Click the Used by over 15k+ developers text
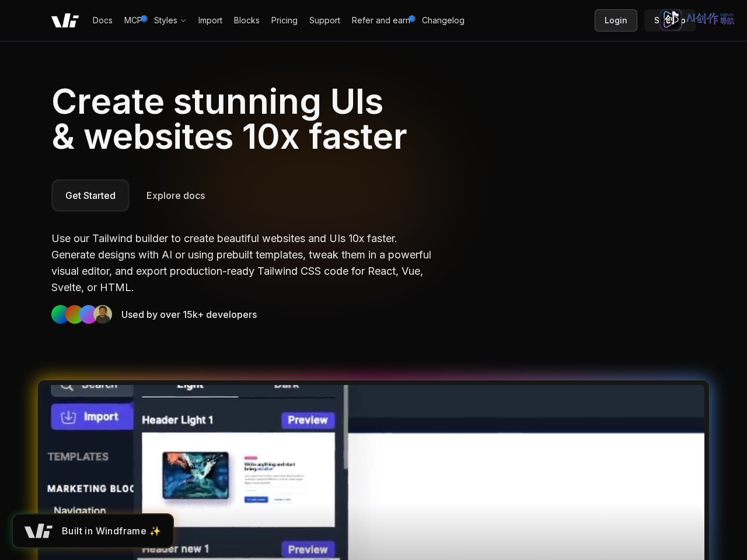This screenshot has height=560, width=747. (x=189, y=314)
